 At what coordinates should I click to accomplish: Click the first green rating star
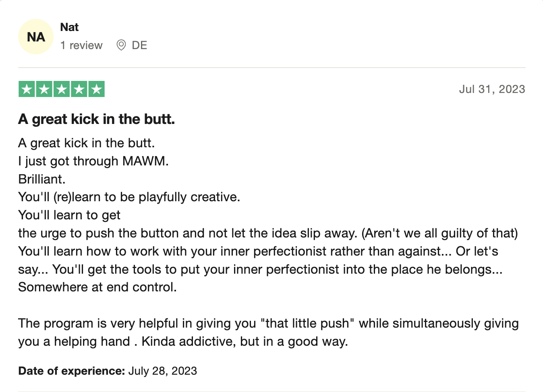click(x=27, y=89)
